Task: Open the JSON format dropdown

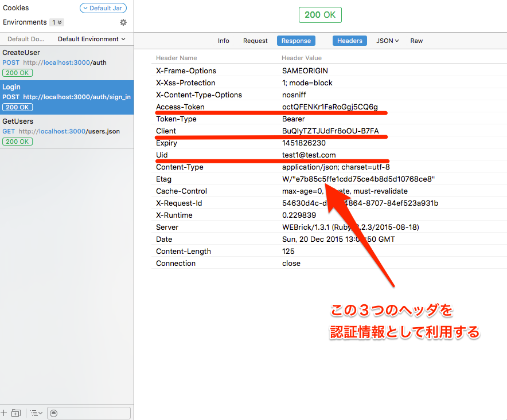Action: tap(387, 41)
